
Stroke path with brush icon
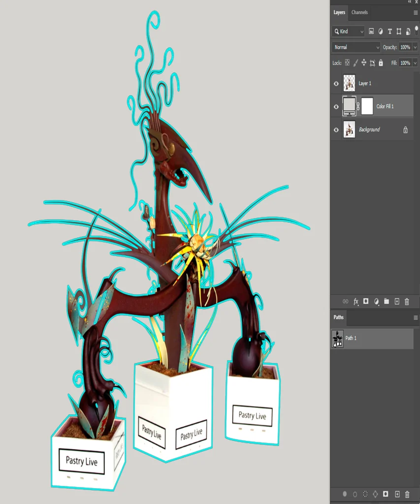click(355, 494)
